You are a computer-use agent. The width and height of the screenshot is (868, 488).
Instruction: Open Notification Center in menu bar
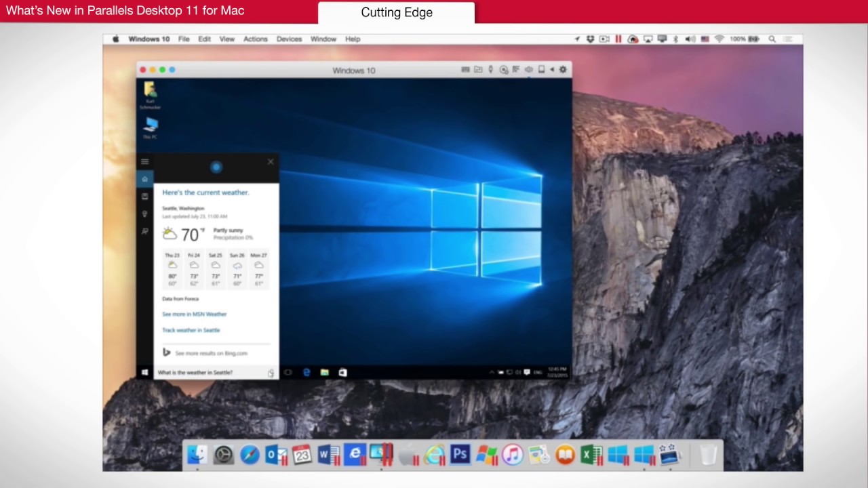tap(788, 39)
